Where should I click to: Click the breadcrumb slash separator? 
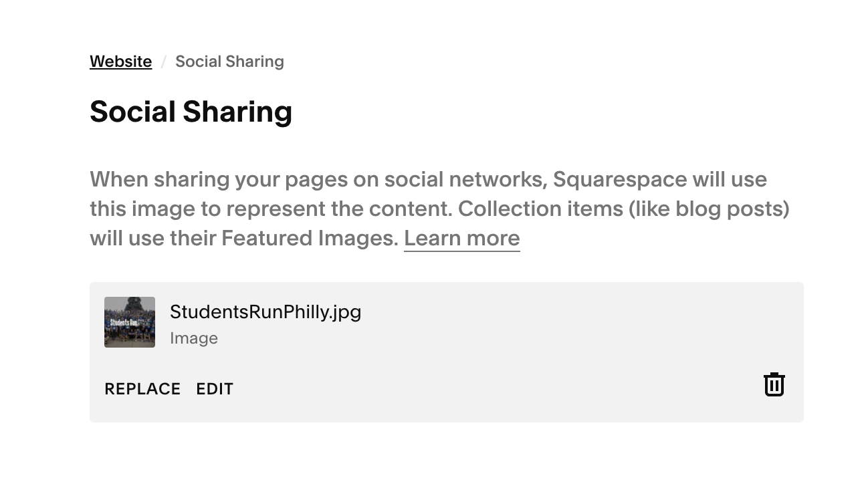163,62
